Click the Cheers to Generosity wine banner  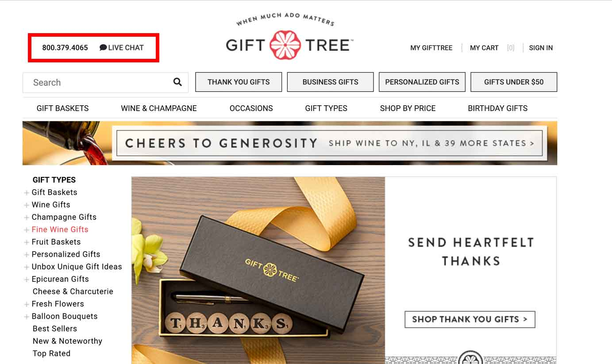290,143
